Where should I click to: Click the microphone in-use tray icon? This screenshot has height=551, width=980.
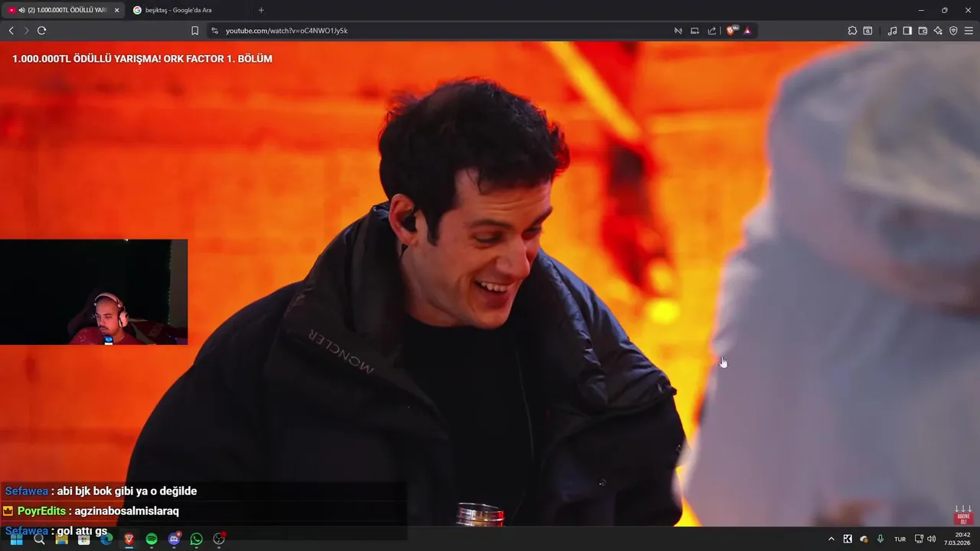click(880, 539)
